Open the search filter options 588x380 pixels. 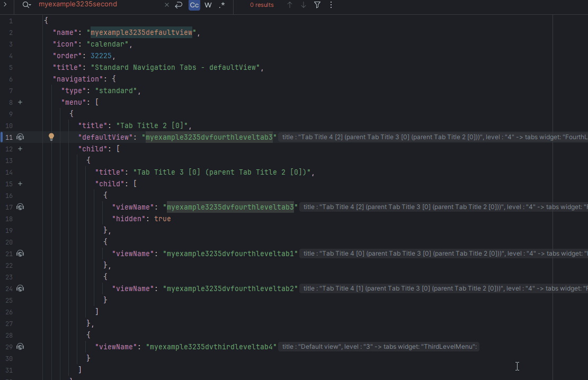pos(317,5)
